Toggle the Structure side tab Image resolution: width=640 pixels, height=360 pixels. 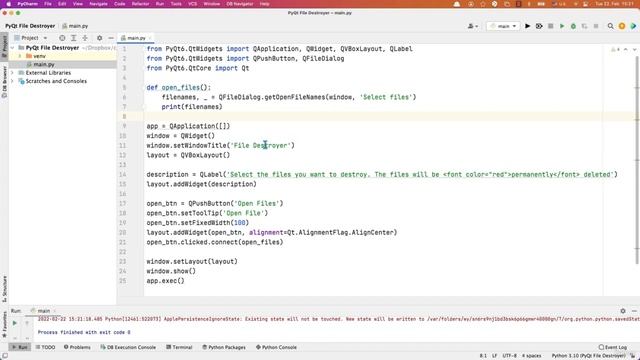pyautogui.click(x=4, y=289)
